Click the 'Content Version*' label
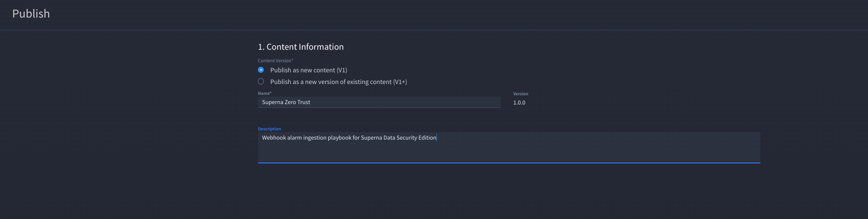Image resolution: width=868 pixels, height=219 pixels. point(276,61)
